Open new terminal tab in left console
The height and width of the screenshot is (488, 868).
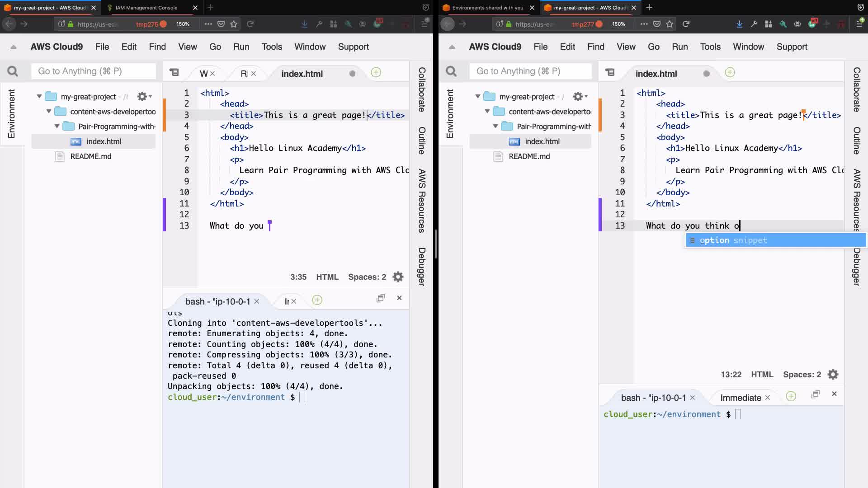(x=317, y=300)
